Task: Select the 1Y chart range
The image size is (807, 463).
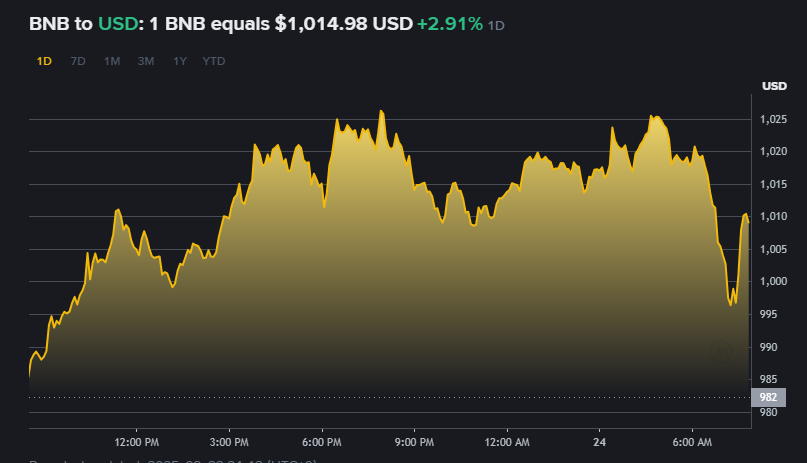Action: [180, 61]
